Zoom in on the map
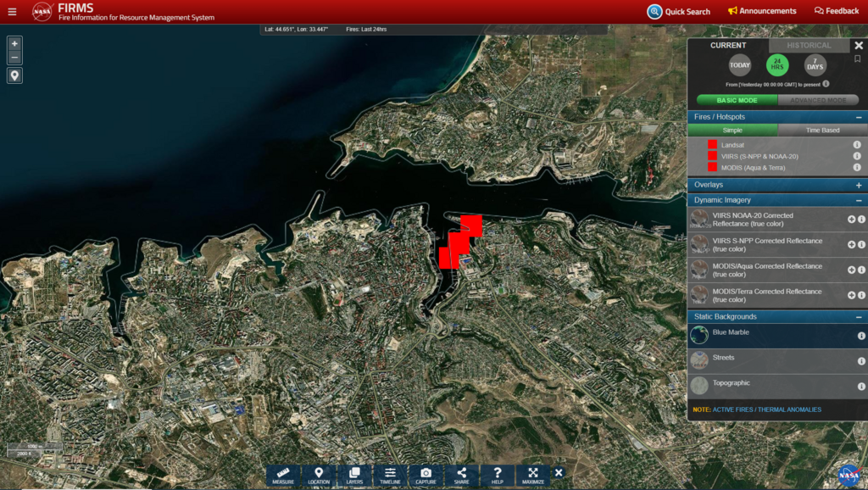Screen dimensions: 868x490 tap(14, 43)
